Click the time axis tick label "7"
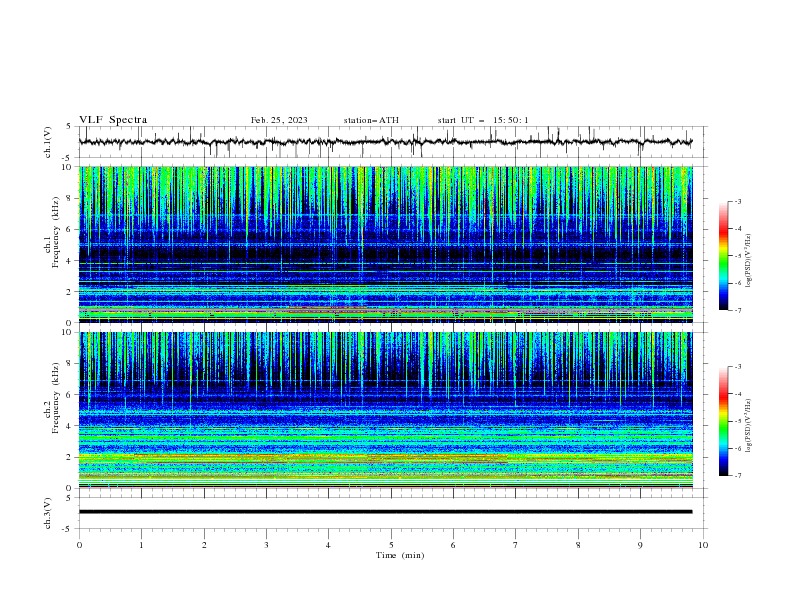 pyautogui.click(x=516, y=545)
